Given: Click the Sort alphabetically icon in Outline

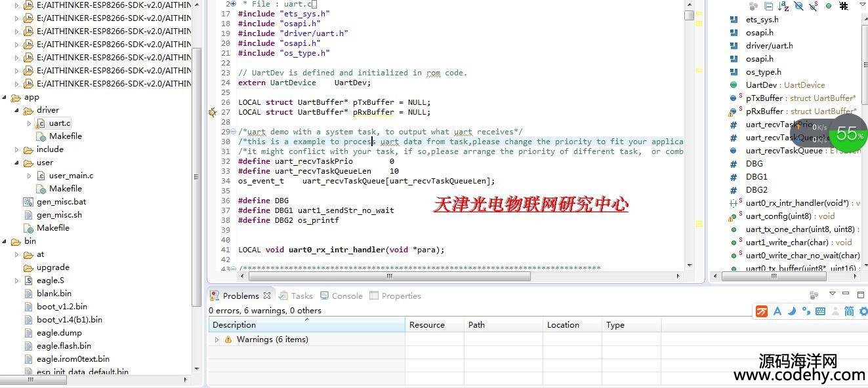Looking at the screenshot, I should [x=783, y=6].
